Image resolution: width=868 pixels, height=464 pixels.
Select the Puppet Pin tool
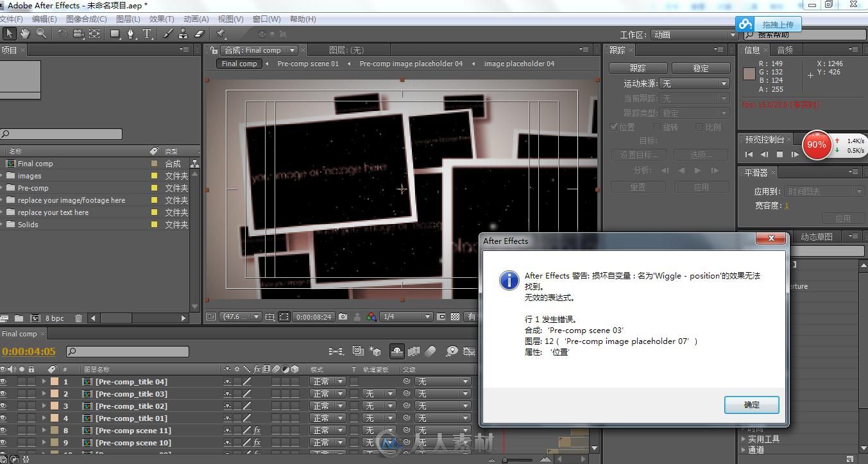coord(221,34)
